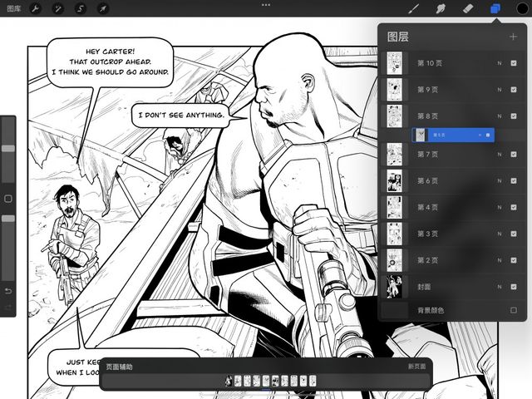Click the blue dragged 第 5 页 layer
532x399 pixels.
coord(453,135)
